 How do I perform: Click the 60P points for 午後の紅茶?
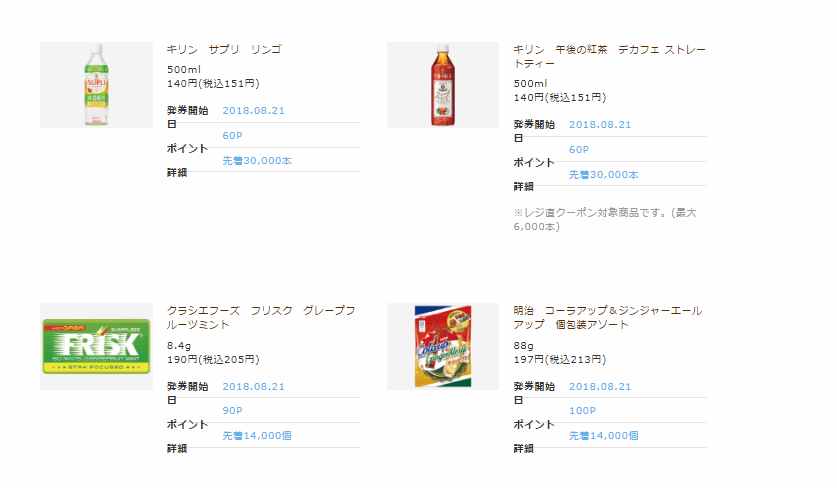pyautogui.click(x=579, y=149)
